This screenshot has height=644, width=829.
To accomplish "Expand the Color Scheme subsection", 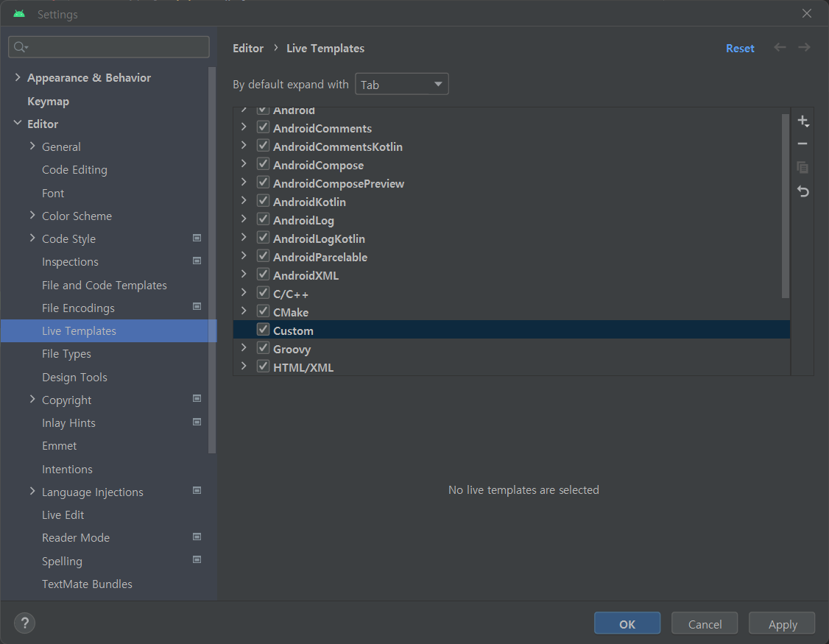I will tap(32, 215).
